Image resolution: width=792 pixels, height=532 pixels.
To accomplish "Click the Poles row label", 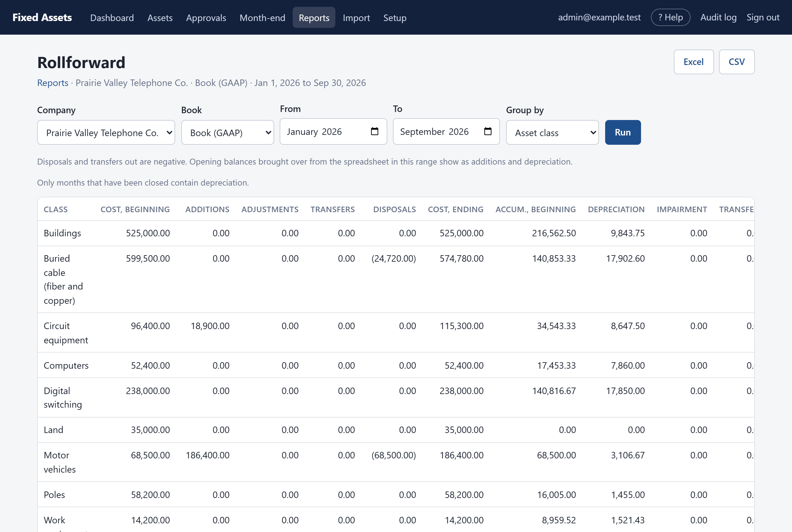I will [54, 495].
